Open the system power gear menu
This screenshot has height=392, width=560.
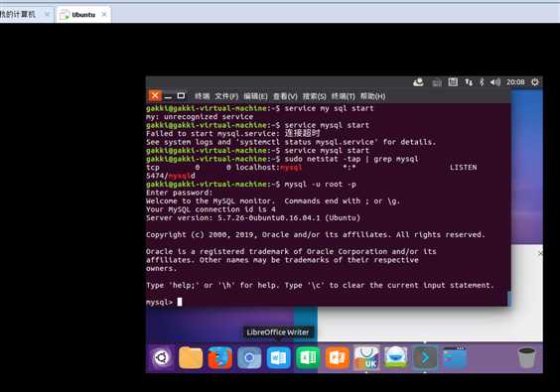pos(534,82)
